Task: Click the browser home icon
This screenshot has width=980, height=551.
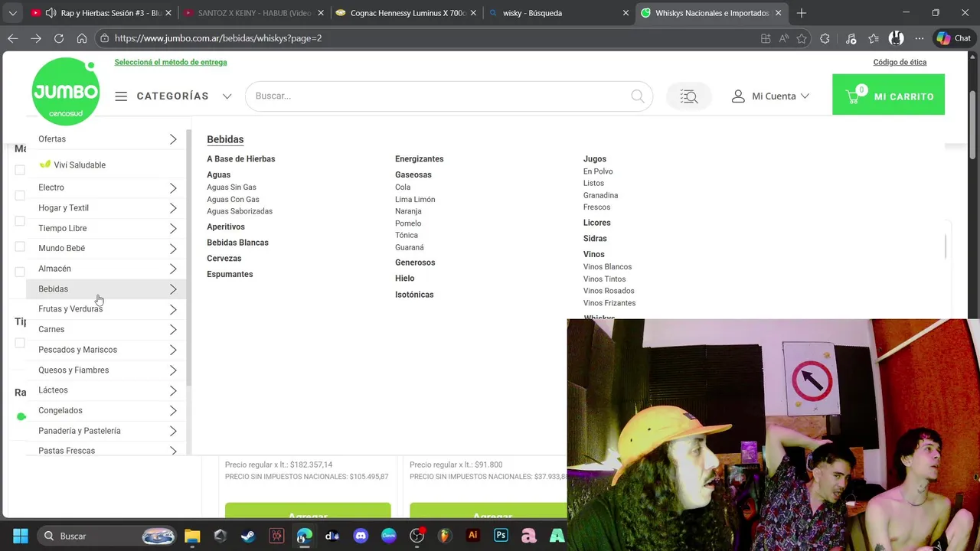Action: [82, 38]
